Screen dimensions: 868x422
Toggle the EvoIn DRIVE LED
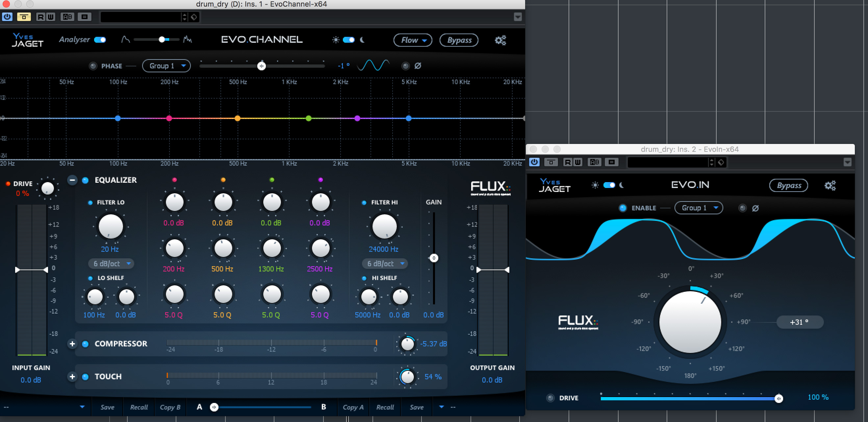point(550,398)
